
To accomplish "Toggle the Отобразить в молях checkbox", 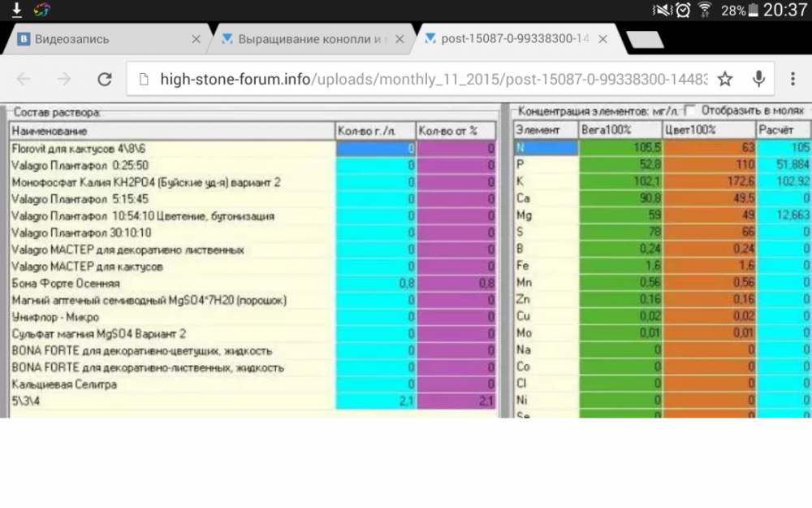I will pyautogui.click(x=689, y=111).
